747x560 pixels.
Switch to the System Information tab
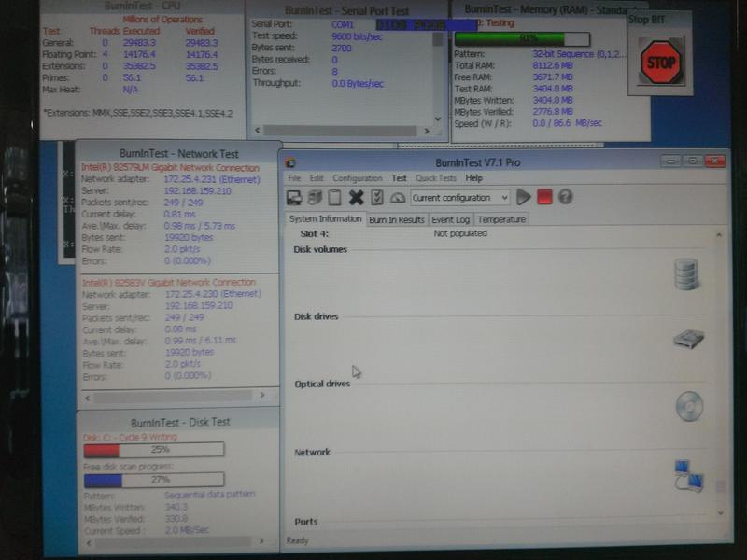tap(325, 218)
